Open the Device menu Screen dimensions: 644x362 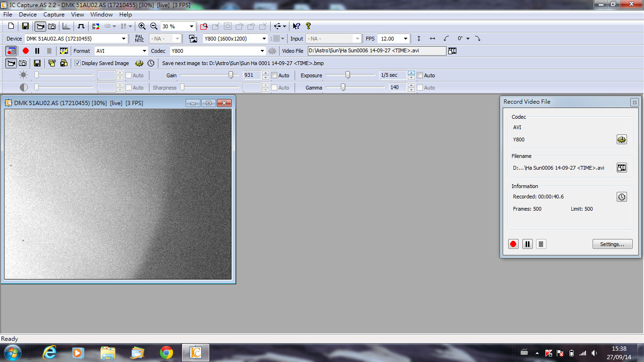[27, 15]
